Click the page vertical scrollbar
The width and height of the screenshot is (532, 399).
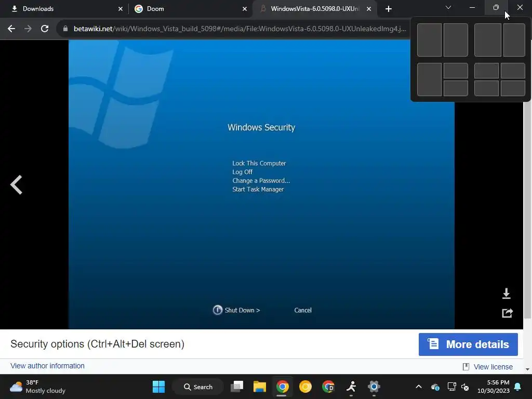tap(527, 210)
